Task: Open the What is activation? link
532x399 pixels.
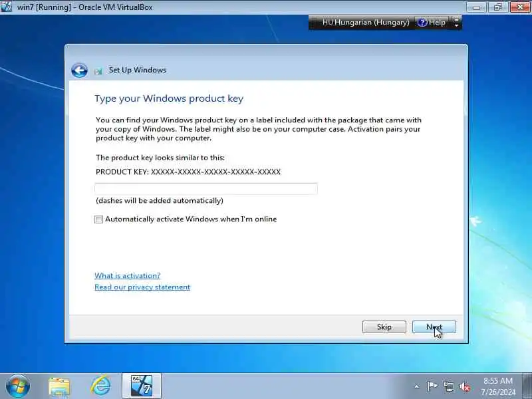Action: [x=128, y=275]
